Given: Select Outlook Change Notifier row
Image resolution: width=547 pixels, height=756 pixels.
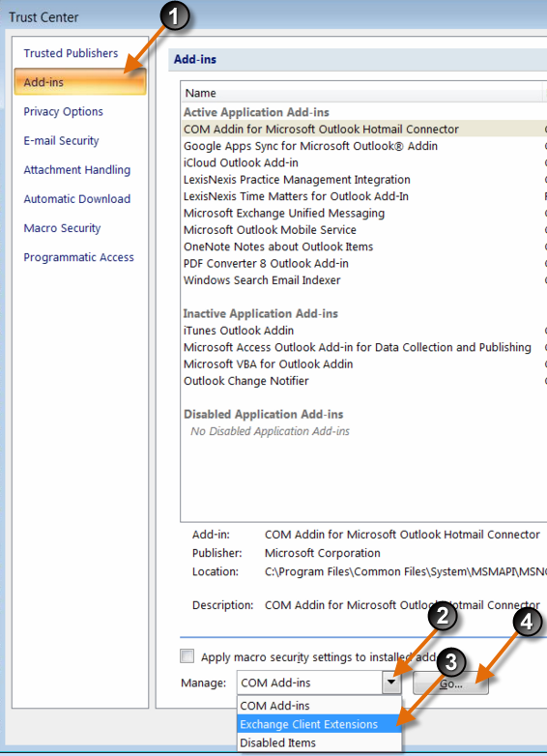Looking at the screenshot, I should pos(364,381).
